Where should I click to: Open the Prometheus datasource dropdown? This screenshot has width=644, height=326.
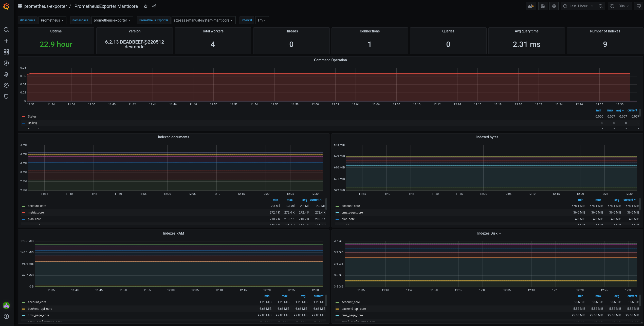click(52, 20)
